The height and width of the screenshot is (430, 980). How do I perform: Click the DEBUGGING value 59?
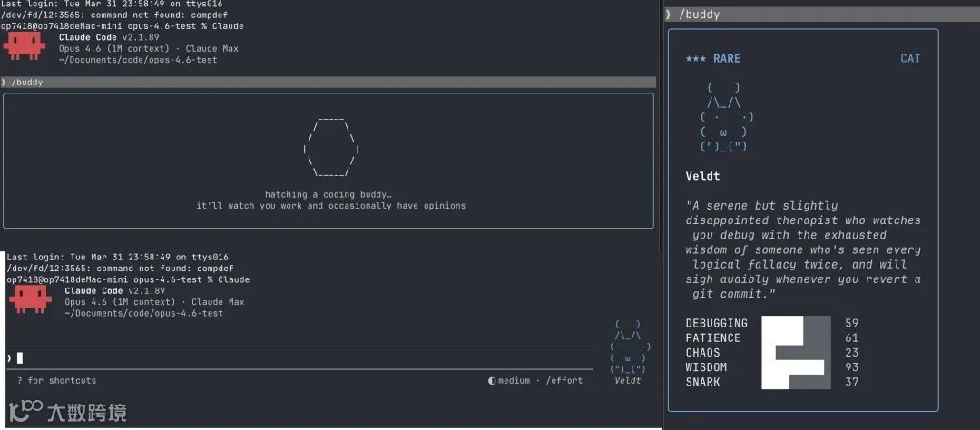click(x=851, y=323)
